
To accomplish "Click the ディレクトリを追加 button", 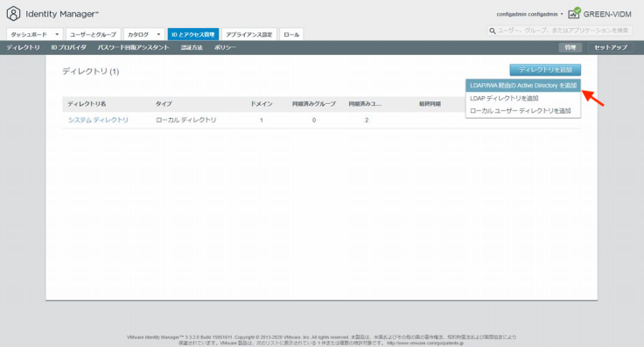I will tap(545, 70).
